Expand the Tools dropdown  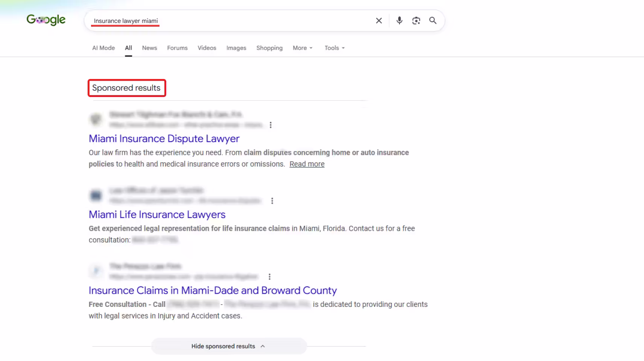[334, 48]
